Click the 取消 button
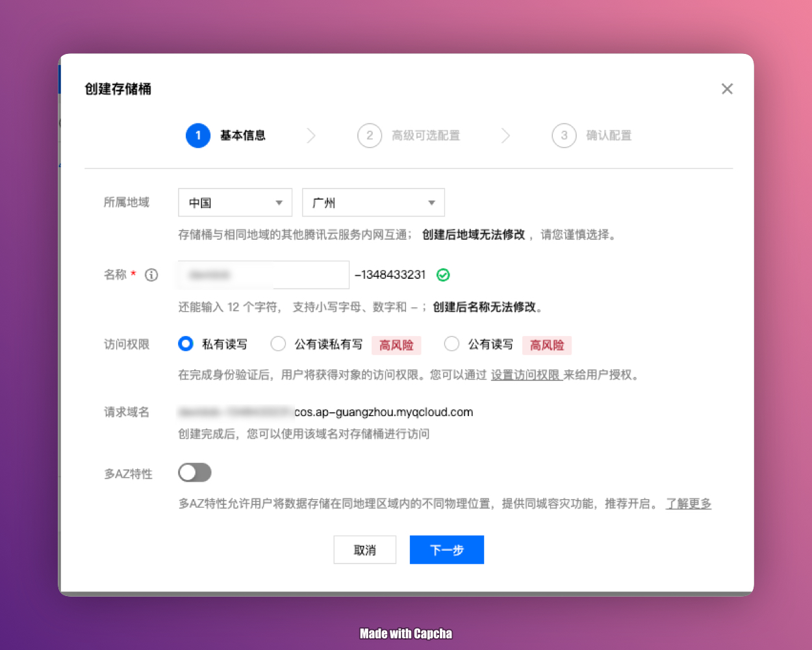Image resolution: width=812 pixels, height=650 pixels. coord(364,550)
